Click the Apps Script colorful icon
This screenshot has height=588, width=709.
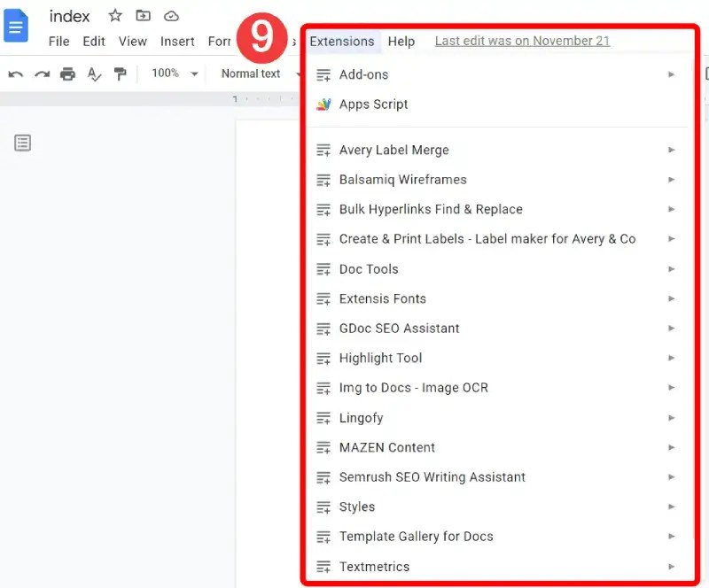pyautogui.click(x=323, y=104)
